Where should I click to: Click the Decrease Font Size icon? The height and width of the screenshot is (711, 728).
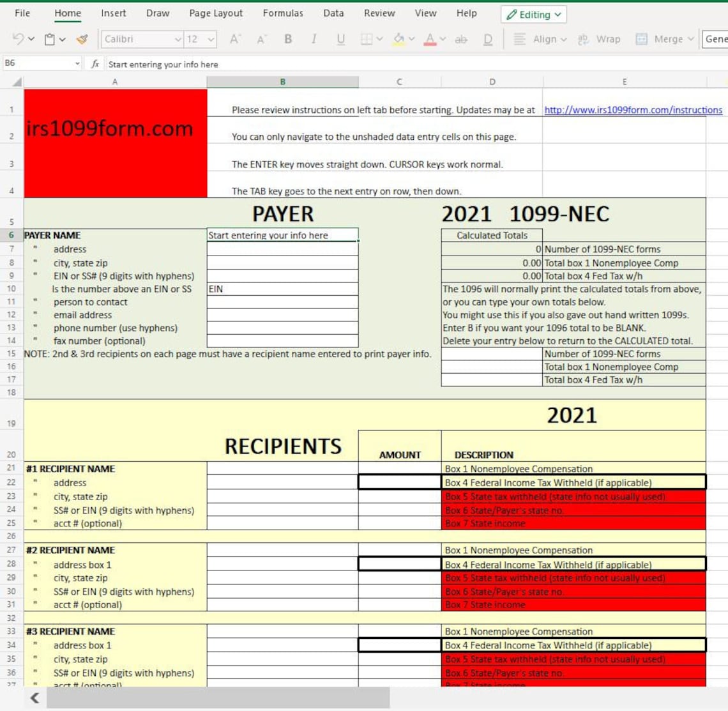click(x=261, y=39)
